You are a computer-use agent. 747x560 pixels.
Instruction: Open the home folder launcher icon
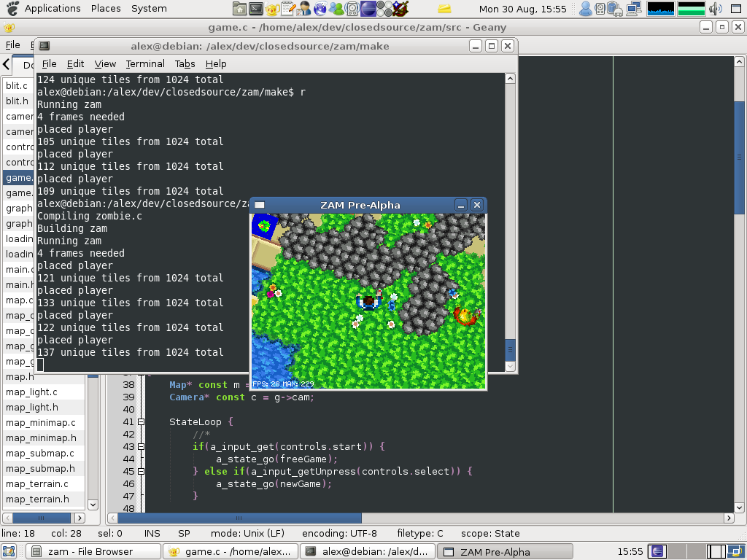tap(239, 9)
